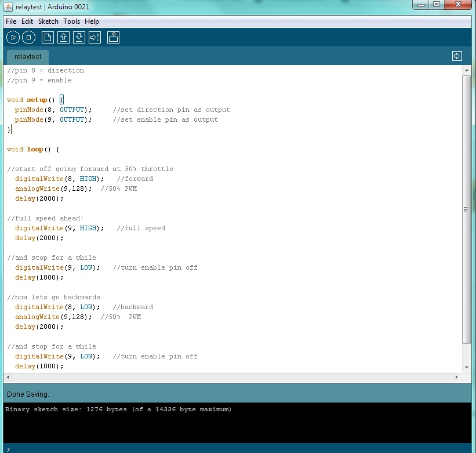Viewport: 476px width, 453px height.
Task: Click the vertical scrollbar thumb
Action: coord(467,209)
